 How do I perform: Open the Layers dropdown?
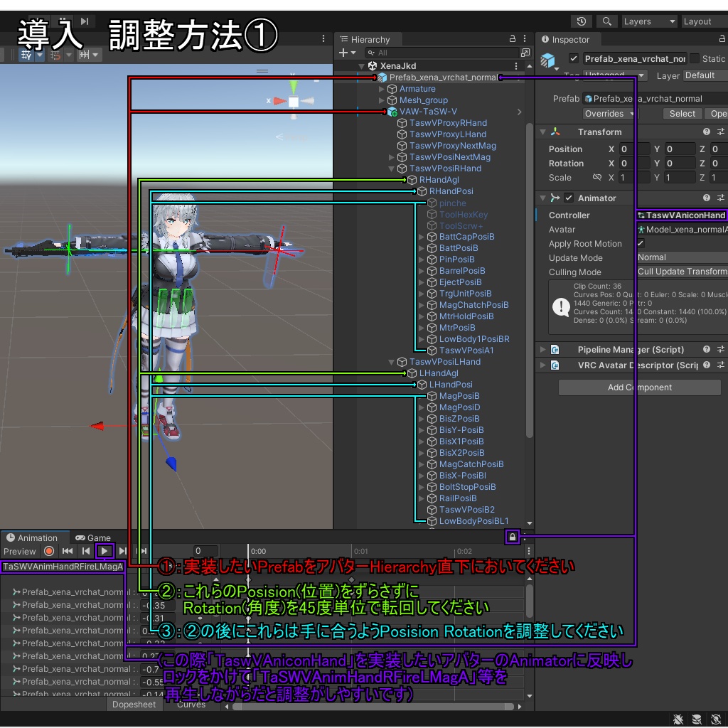(648, 21)
